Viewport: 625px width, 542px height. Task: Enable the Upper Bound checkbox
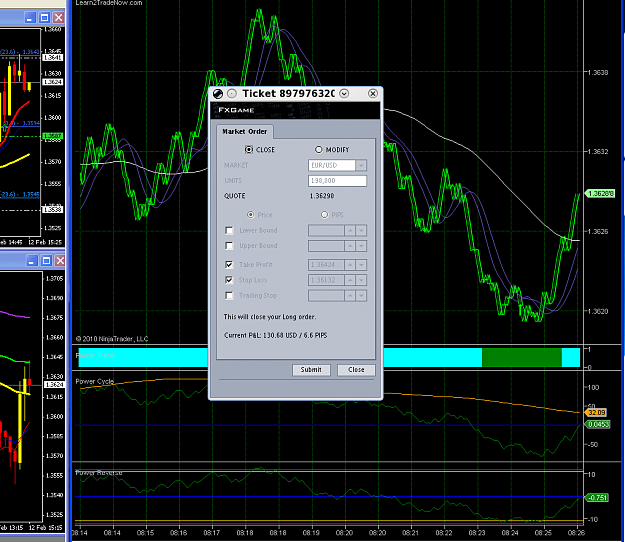point(229,246)
